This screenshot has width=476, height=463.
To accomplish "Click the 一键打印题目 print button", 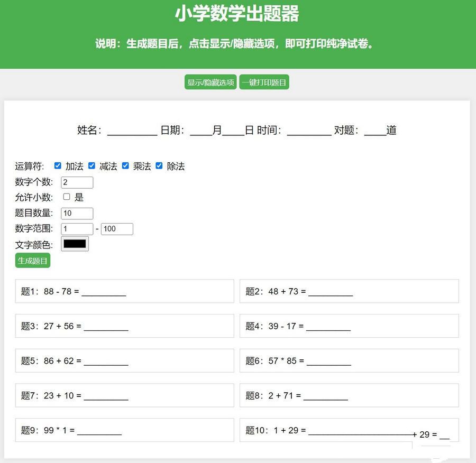I will point(264,82).
